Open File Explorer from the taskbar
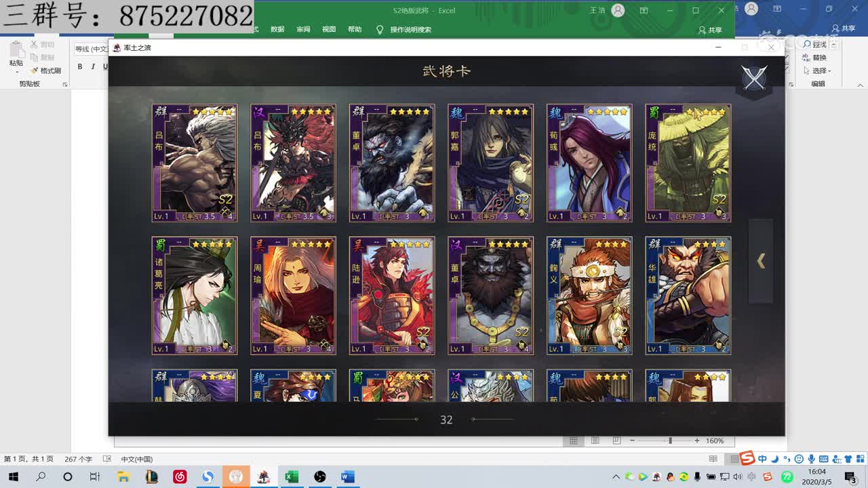This screenshot has height=488, width=868. (x=123, y=477)
